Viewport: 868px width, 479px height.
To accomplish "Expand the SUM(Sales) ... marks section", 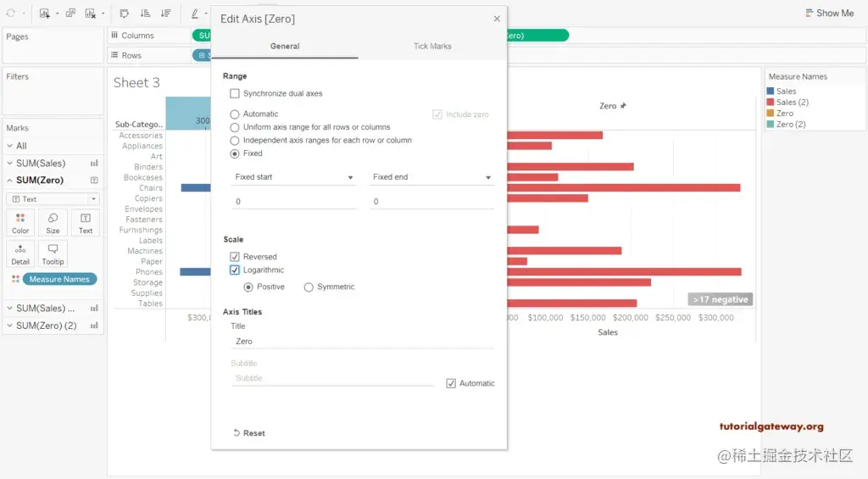I will point(10,308).
